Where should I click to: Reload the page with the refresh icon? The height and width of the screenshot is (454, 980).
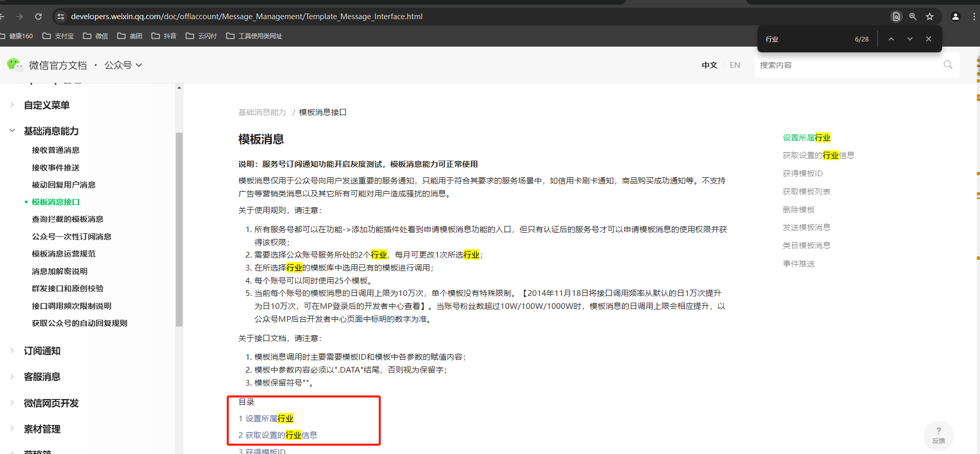(38, 17)
